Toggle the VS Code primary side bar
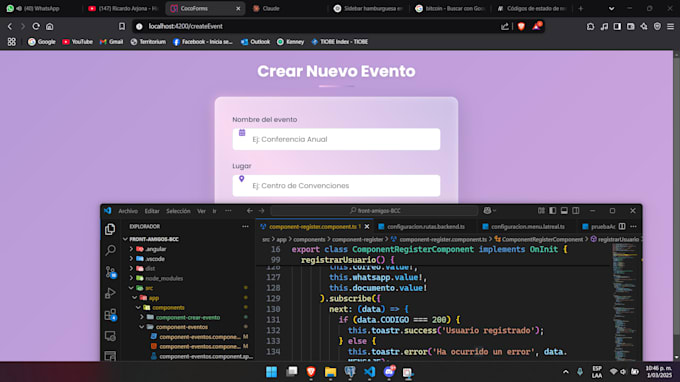Screen dimensions: 680x382 point(552,211)
